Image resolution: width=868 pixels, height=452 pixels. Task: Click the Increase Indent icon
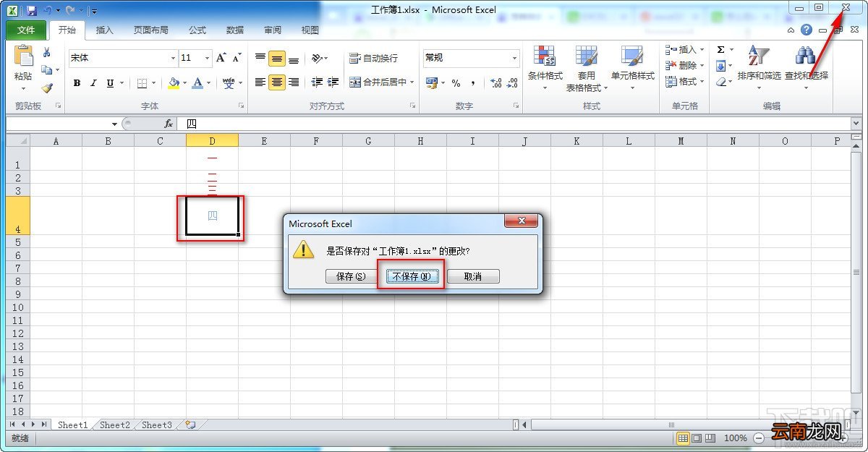[333, 82]
